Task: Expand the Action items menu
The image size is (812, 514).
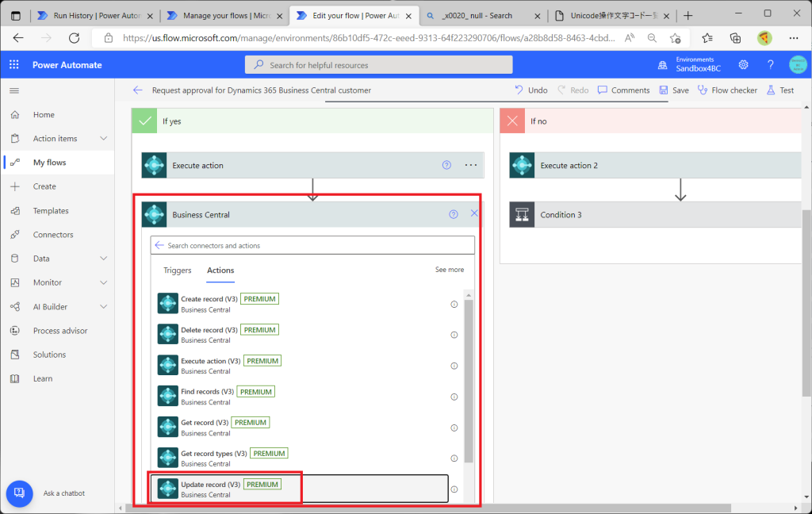Action: pos(104,138)
